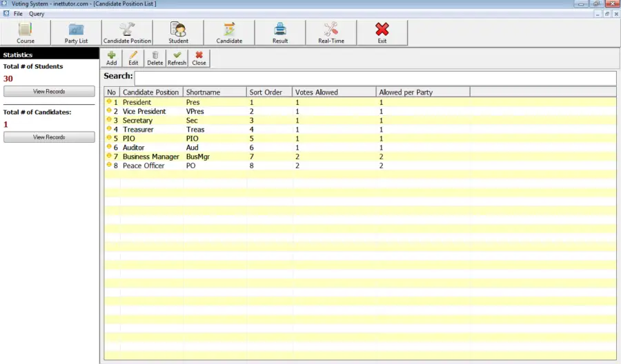Select the Secretary row
The width and height of the screenshot is (621, 364).
coord(360,120)
